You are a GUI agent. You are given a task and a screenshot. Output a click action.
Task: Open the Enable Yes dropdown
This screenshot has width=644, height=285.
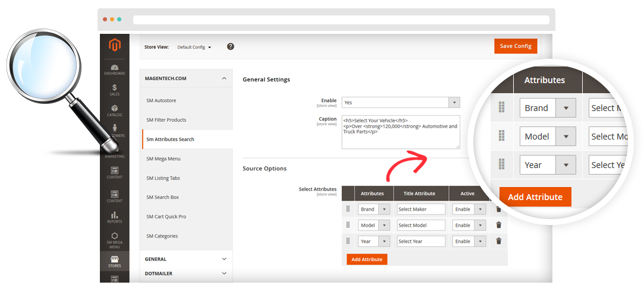(401, 102)
